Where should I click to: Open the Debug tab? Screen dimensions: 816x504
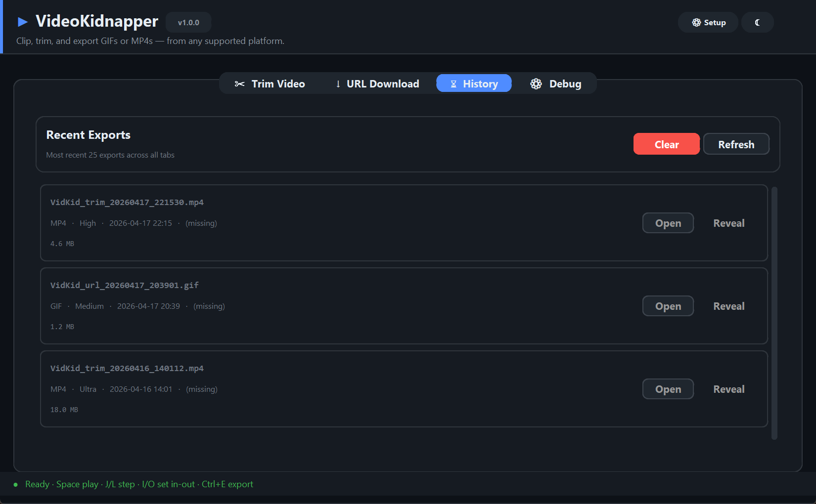click(x=555, y=84)
